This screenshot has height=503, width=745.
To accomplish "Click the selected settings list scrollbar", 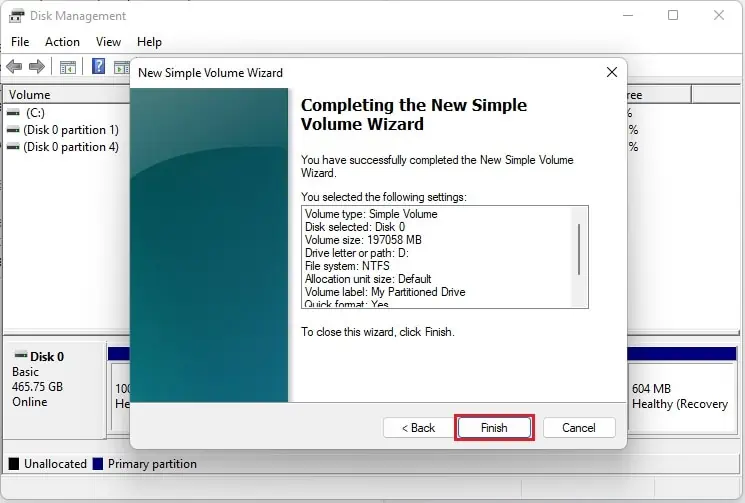I will point(579,250).
